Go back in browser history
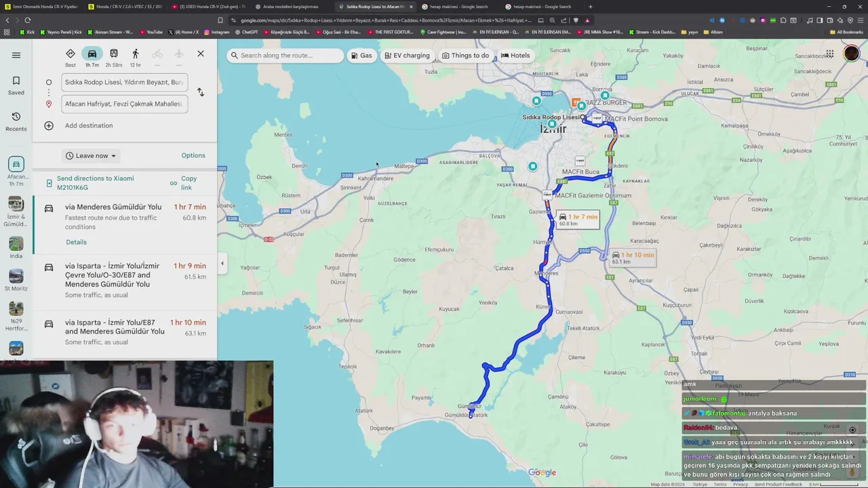Screen dimensions: 868x488 point(7,20)
